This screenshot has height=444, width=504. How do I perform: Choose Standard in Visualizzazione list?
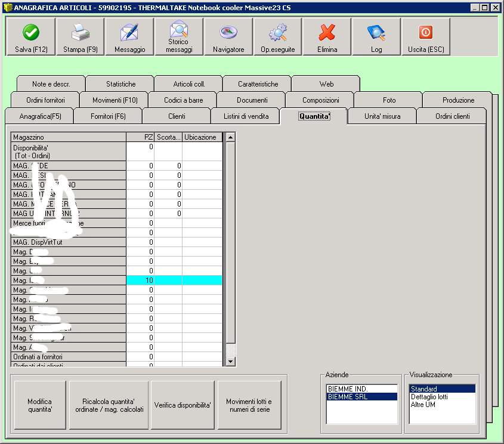click(x=443, y=388)
